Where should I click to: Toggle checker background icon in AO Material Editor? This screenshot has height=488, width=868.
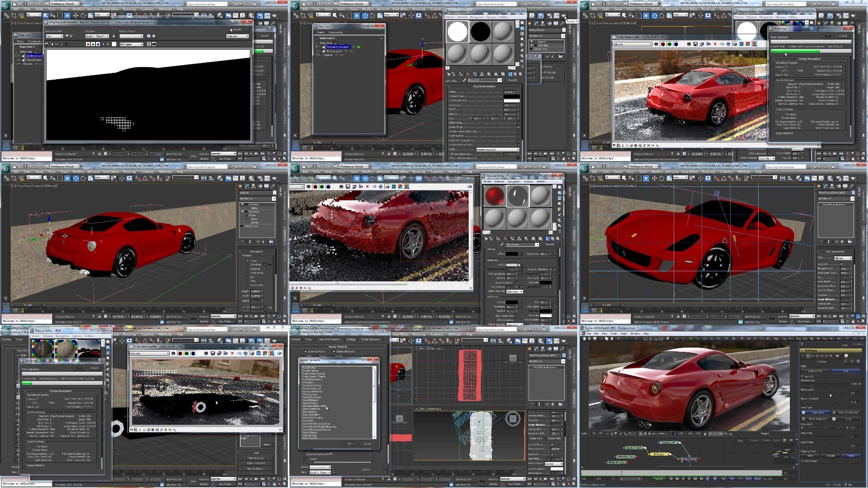522,33
